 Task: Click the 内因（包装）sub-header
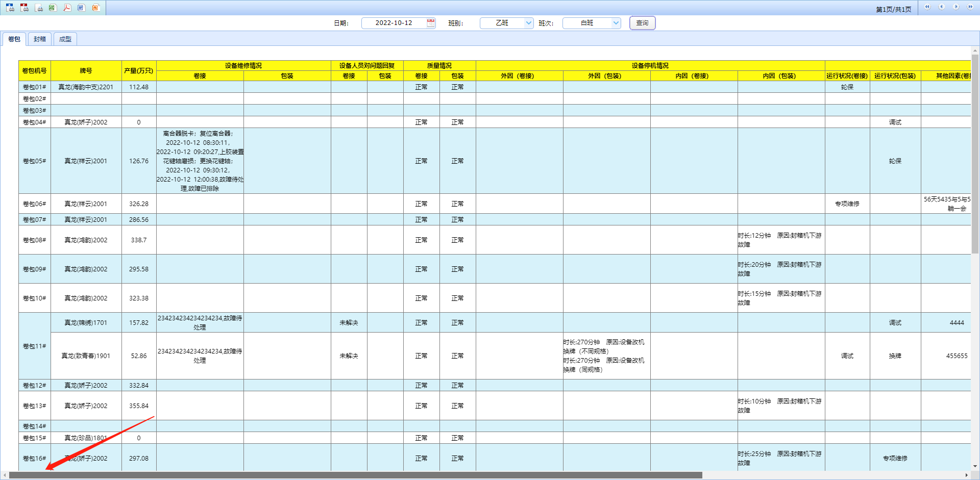[781, 76]
